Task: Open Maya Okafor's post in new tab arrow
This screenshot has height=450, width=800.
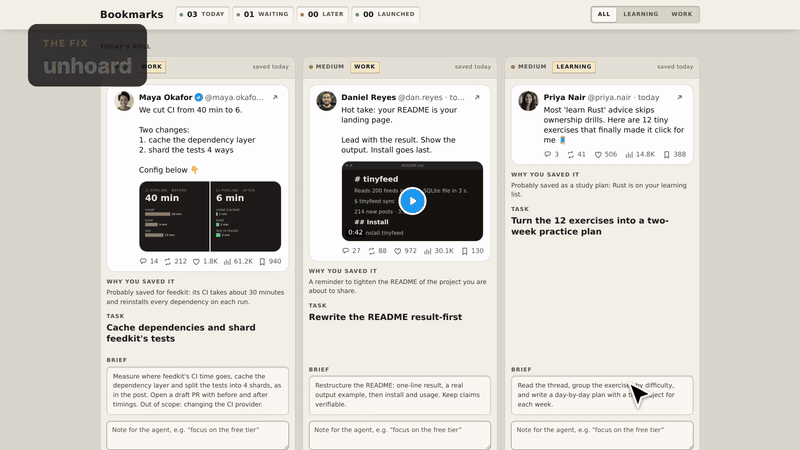Action: click(275, 97)
